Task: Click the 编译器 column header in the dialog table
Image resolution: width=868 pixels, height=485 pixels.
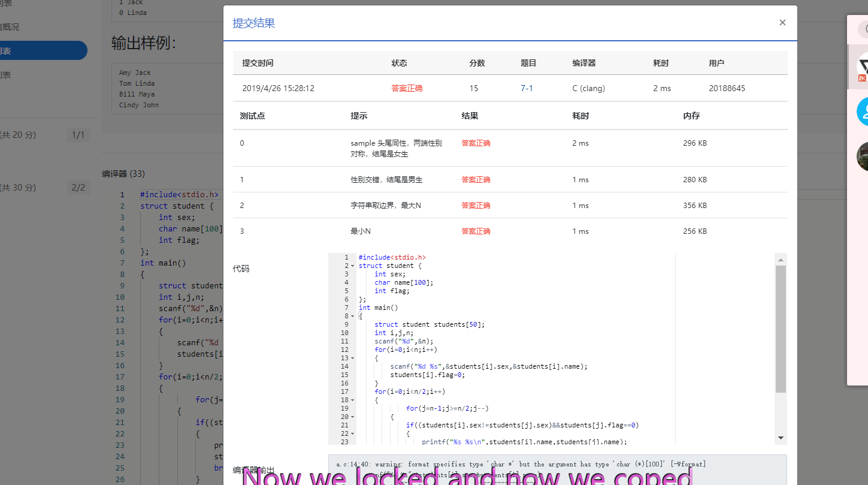Action: (584, 63)
